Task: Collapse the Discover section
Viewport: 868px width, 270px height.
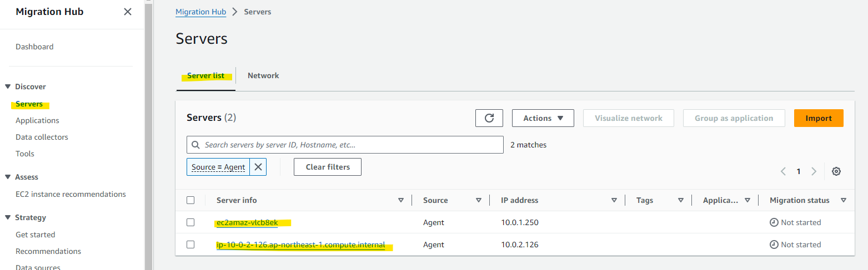Action: 8,86
